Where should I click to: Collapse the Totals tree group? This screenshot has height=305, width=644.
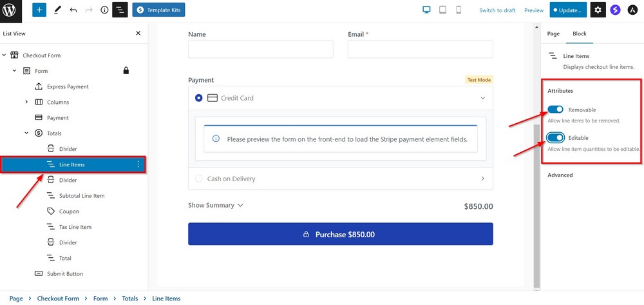[26, 133]
